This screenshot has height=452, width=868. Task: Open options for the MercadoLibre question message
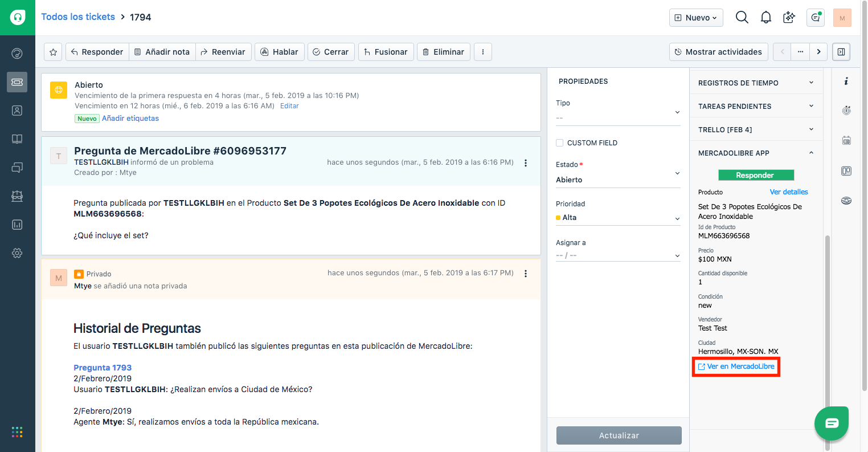[526, 163]
